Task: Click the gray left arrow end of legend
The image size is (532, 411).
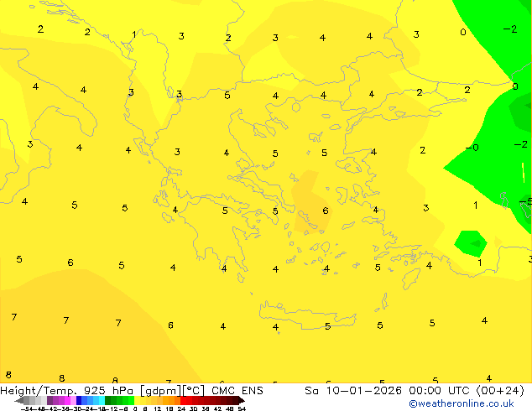Action: point(19,401)
